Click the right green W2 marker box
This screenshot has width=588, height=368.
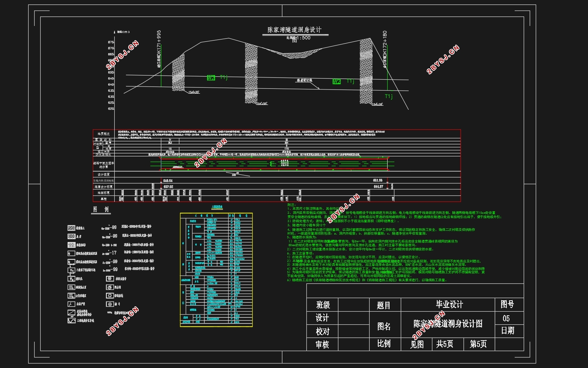pyautogui.click(x=336, y=81)
